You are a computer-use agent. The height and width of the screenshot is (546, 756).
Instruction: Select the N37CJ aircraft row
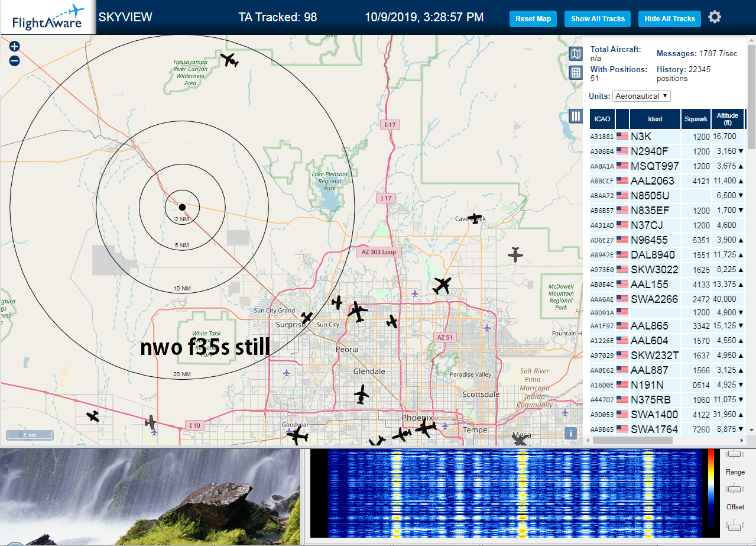(x=667, y=225)
